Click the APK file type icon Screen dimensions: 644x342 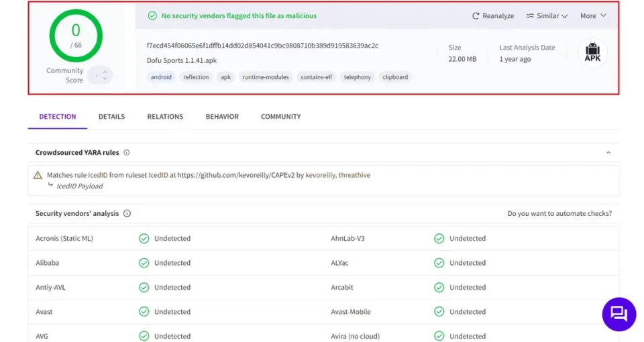point(592,52)
